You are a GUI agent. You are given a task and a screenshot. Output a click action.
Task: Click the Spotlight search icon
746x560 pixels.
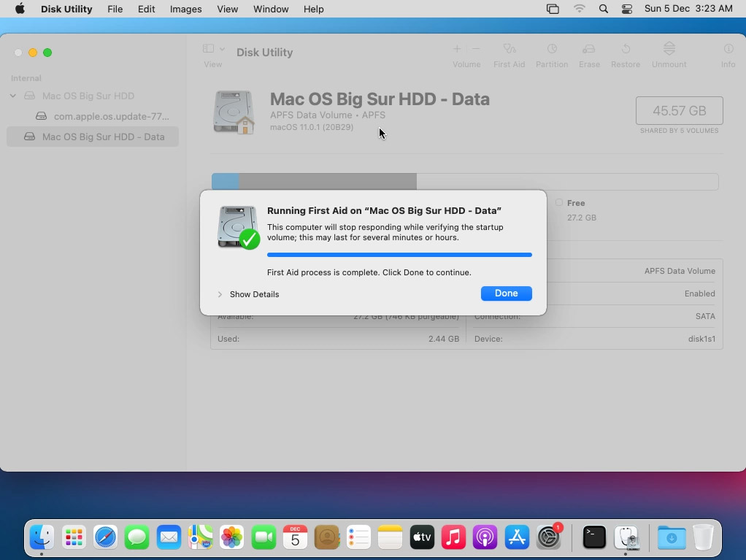[x=603, y=9]
